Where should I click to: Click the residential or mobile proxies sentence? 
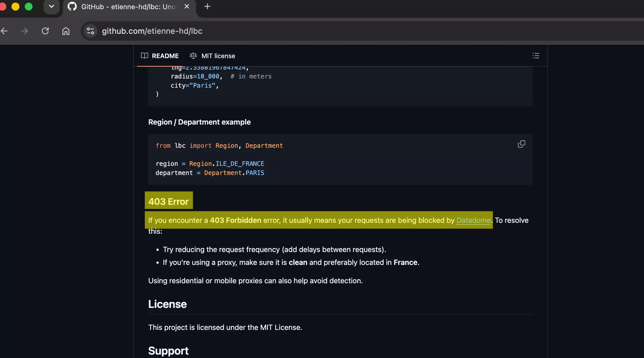[256, 281]
